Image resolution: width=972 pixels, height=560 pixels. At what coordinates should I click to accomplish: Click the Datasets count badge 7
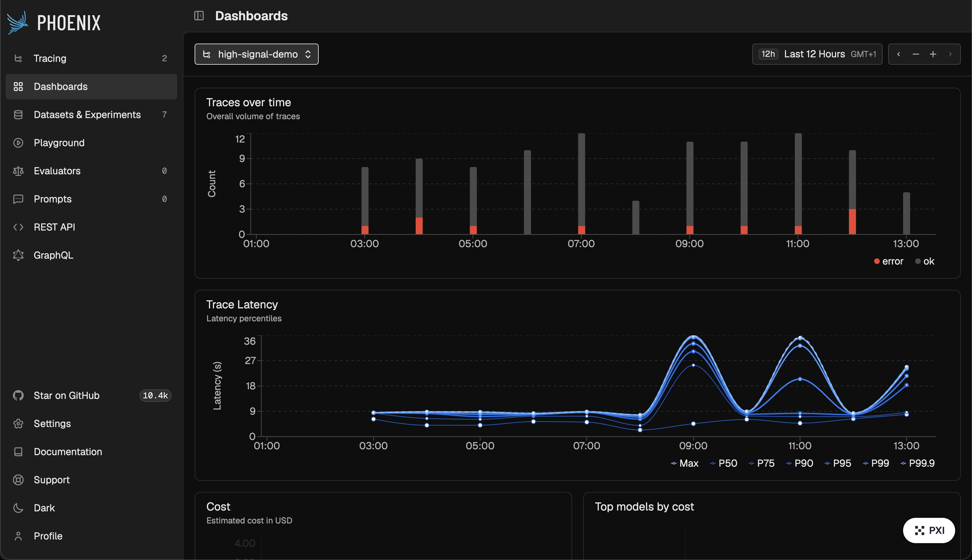click(x=164, y=115)
